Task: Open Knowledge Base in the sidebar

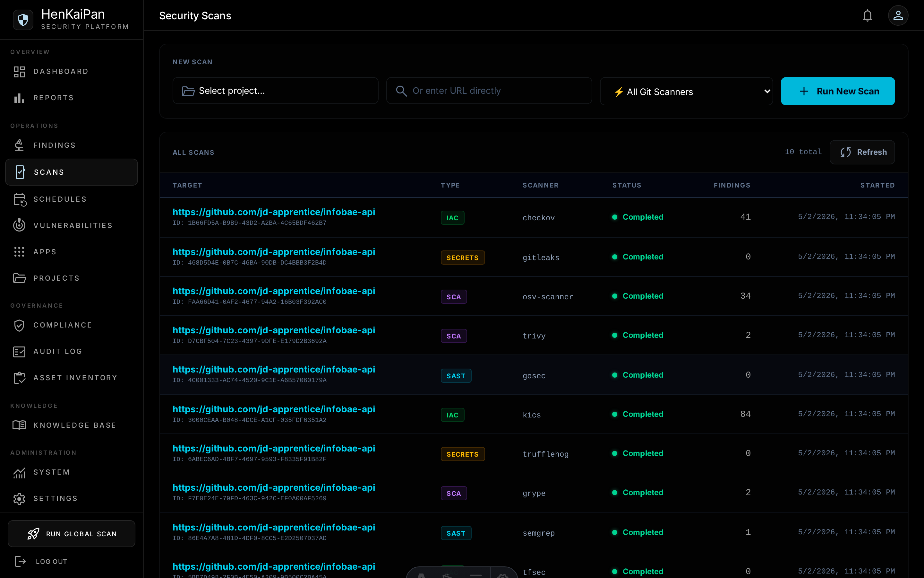Action: (72, 425)
